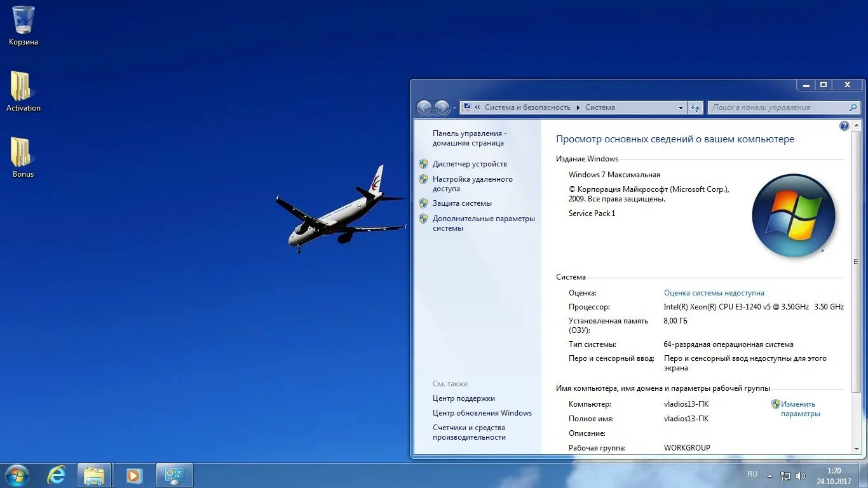
Task: Click the Show desktop strip at taskbar end
Action: tap(864, 475)
